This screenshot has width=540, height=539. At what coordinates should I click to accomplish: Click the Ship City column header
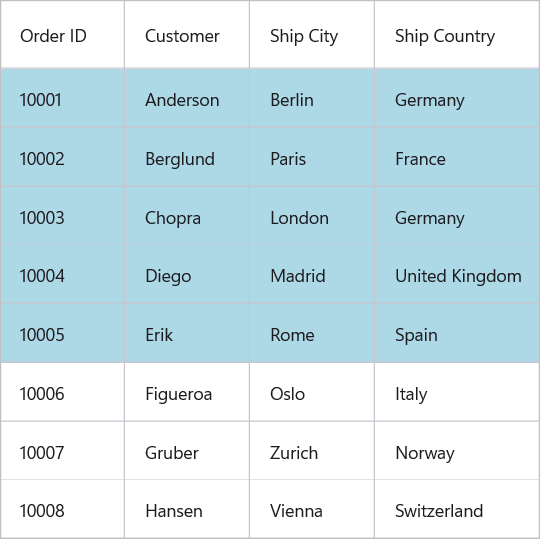coord(312,34)
